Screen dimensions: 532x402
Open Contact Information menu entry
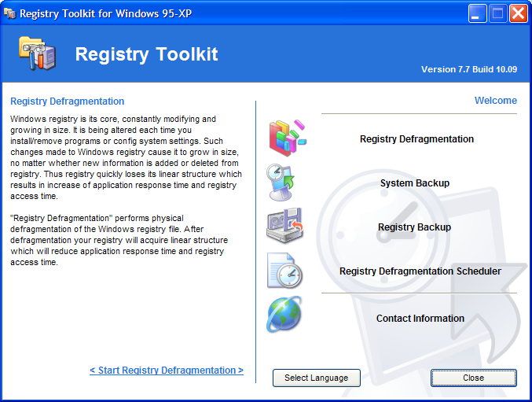tap(420, 319)
